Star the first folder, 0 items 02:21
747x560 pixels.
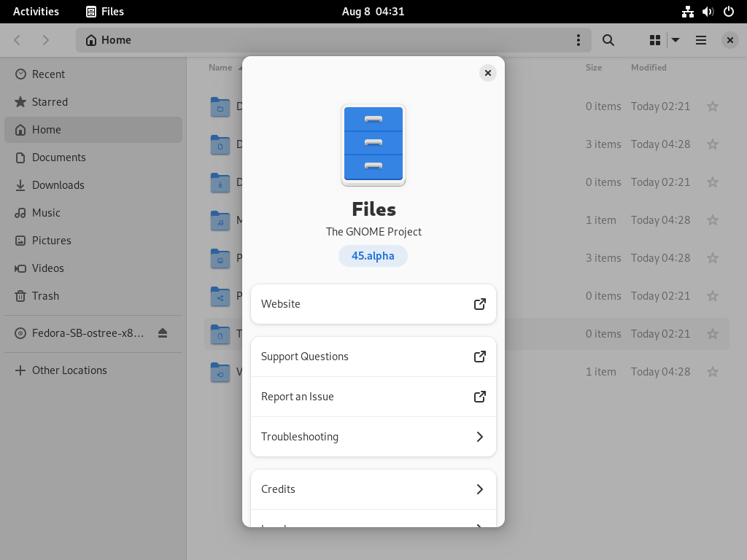pos(713,106)
